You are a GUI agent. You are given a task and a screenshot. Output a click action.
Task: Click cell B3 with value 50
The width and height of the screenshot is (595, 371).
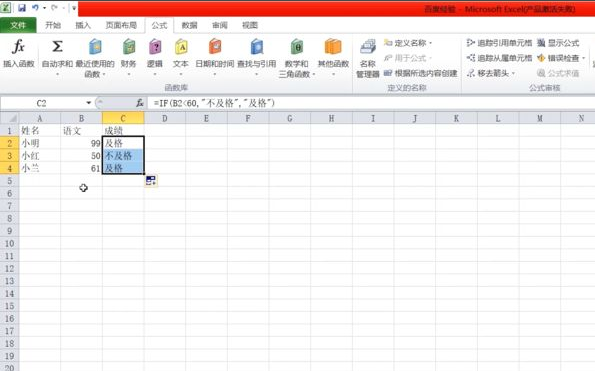point(81,156)
